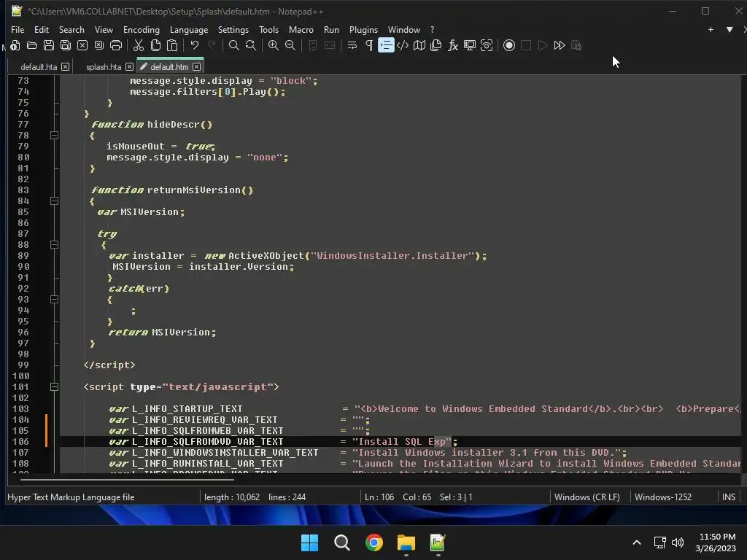Click the horizontal scrollbar thumb
This screenshot has width=747, height=560.
pyautogui.click(x=127, y=479)
